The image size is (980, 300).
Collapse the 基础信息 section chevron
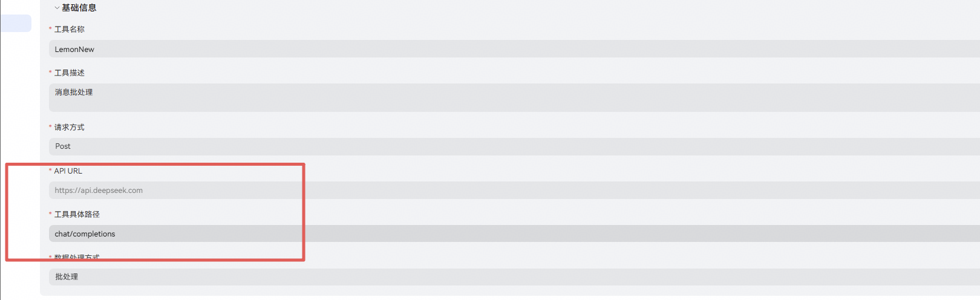tap(57, 8)
